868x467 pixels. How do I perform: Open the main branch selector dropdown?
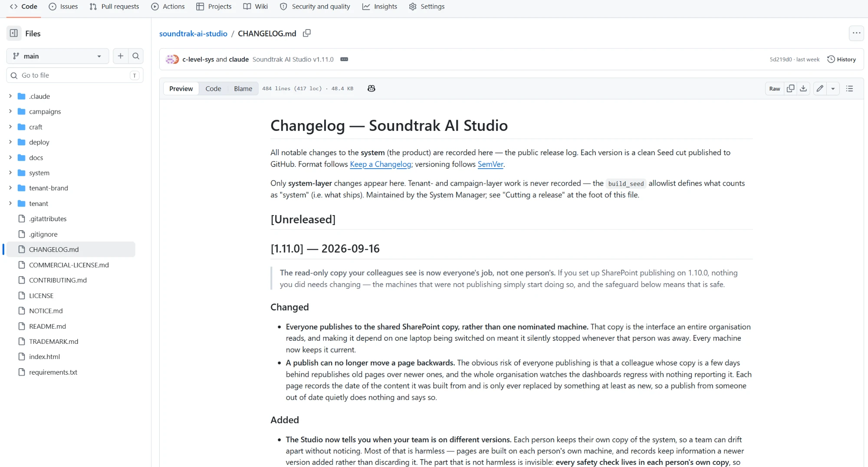coord(58,56)
